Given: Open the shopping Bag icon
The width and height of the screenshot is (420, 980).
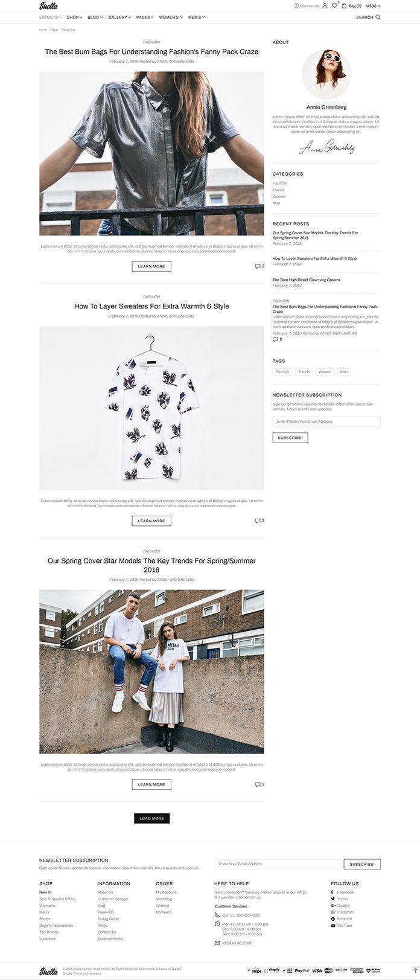Looking at the screenshot, I should 345,5.
